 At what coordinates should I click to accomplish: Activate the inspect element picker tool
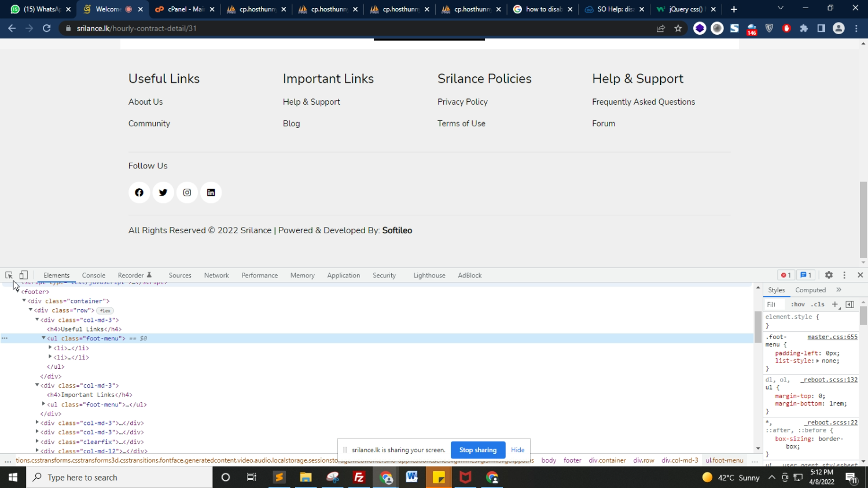pos(9,276)
